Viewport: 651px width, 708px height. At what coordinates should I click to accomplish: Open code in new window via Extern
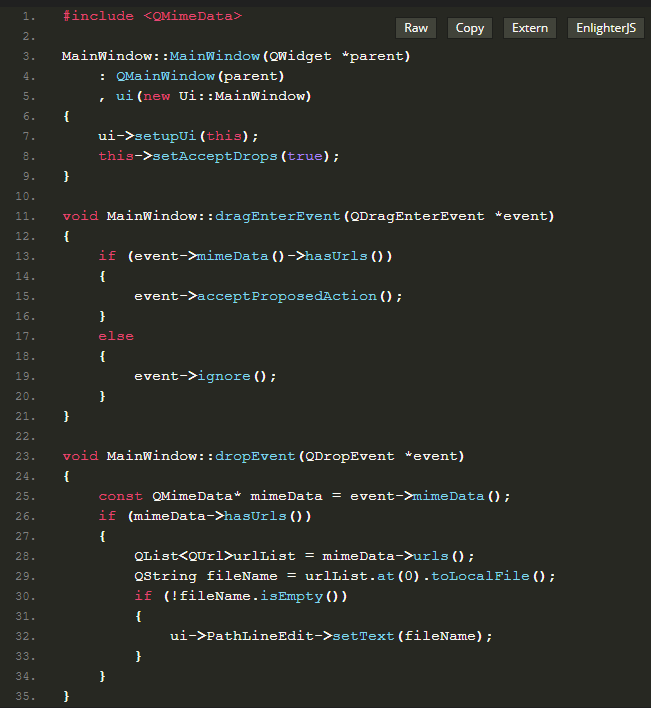pos(529,28)
